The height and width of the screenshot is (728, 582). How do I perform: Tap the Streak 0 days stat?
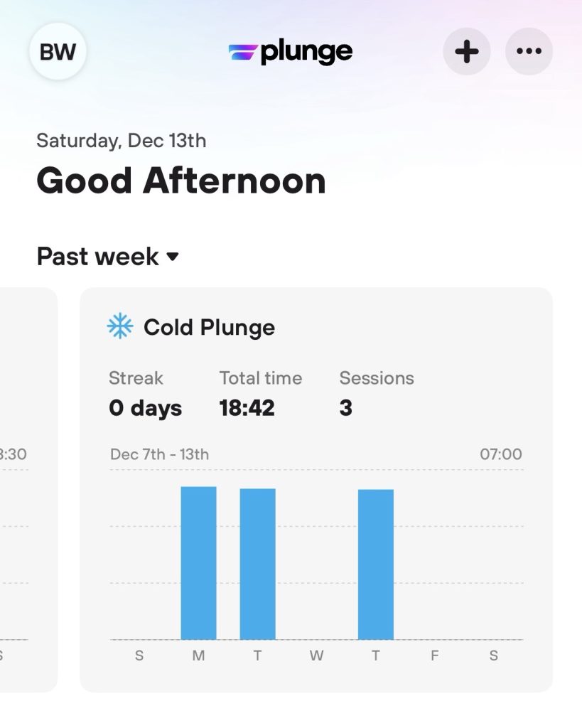145,393
